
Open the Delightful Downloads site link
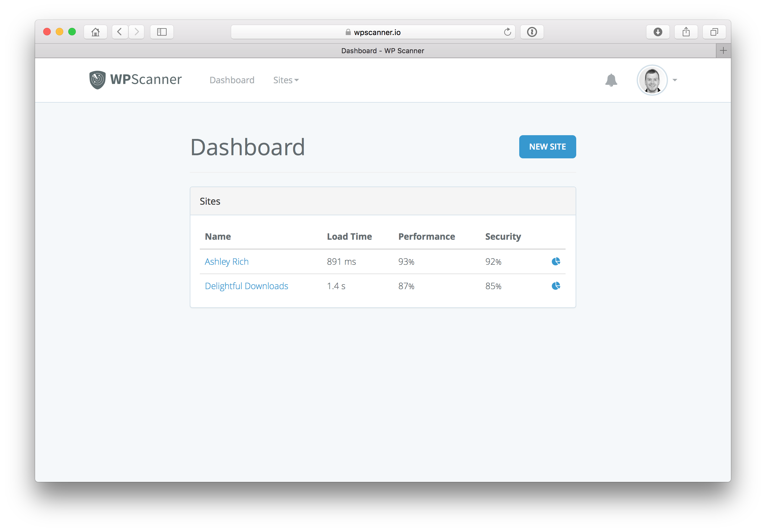[246, 286]
